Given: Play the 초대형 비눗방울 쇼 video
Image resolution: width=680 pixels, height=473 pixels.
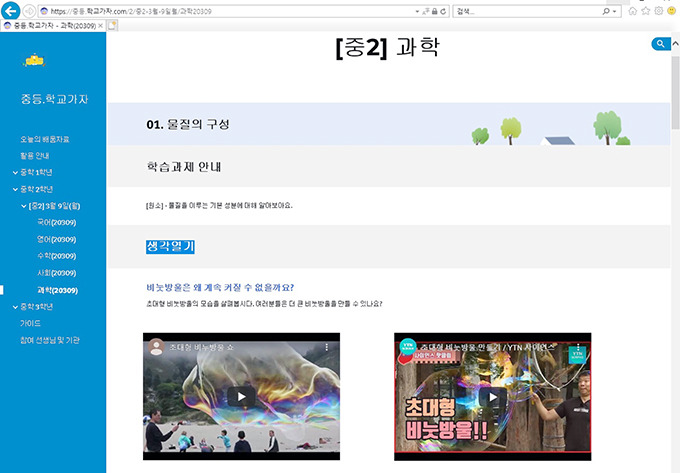Looking at the screenshot, I should click(x=242, y=396).
